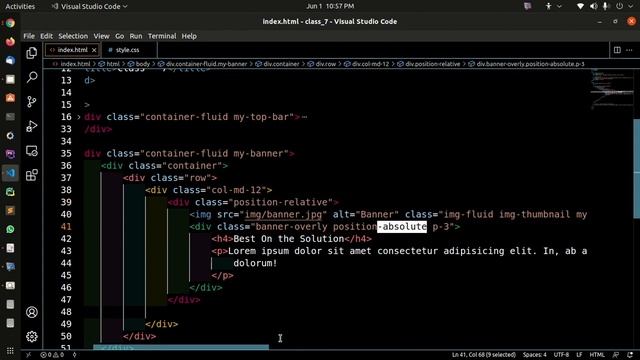Open Thunderbird from the dock

pyautogui.click(x=10, y=60)
